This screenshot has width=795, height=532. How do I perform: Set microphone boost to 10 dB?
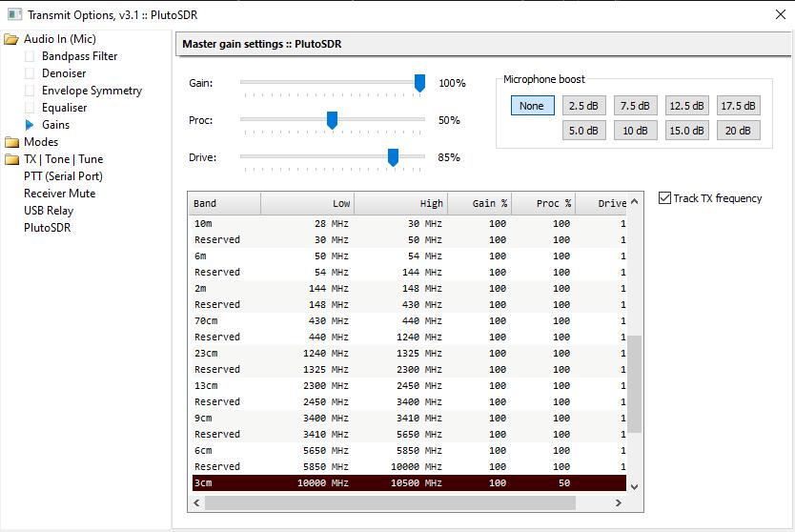click(635, 131)
